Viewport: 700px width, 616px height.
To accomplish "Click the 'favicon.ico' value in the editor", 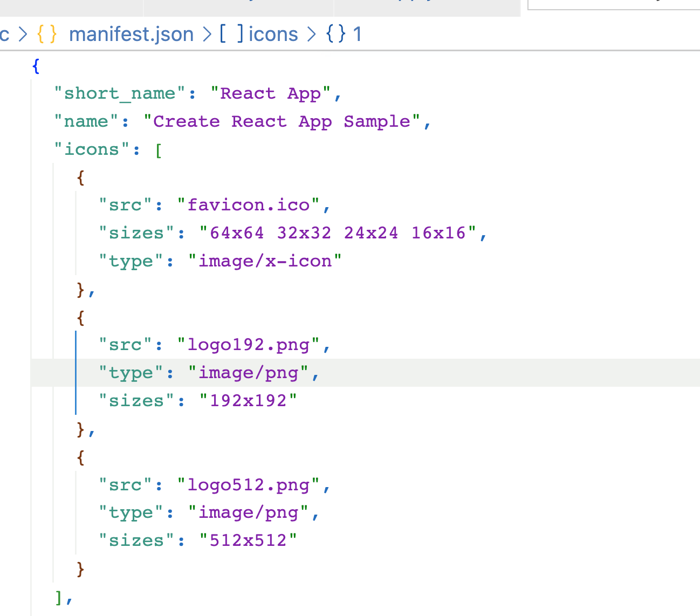I will 251,205.
